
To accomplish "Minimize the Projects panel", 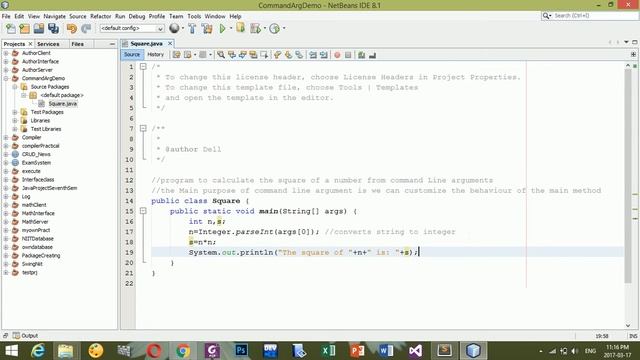I will pos(112,44).
